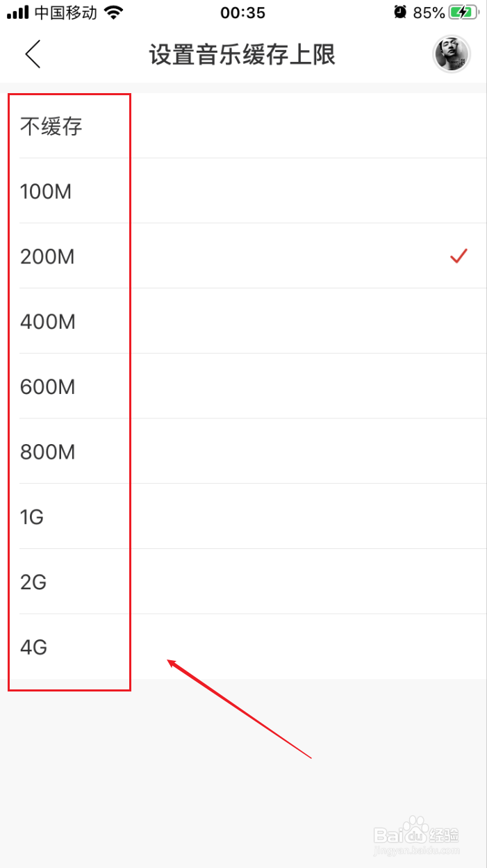Tap the 设置音乐缓存上限 page title
487x868 pixels.
(x=242, y=55)
